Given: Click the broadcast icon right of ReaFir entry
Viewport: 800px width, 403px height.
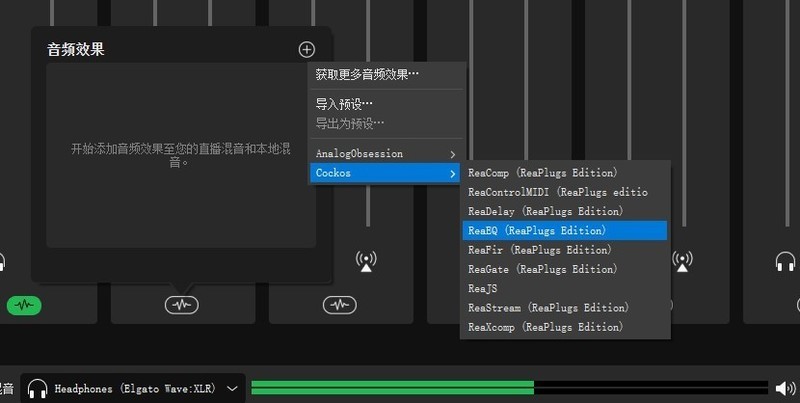Looking at the screenshot, I should 682,261.
